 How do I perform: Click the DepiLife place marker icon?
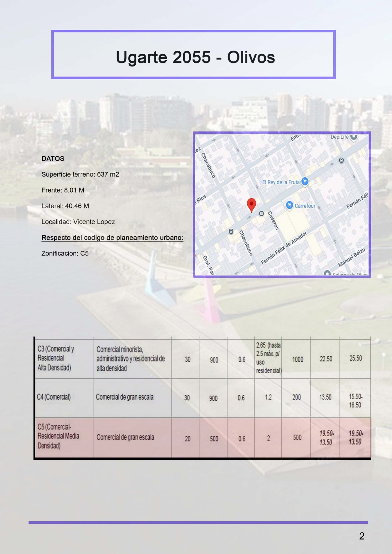354,137
